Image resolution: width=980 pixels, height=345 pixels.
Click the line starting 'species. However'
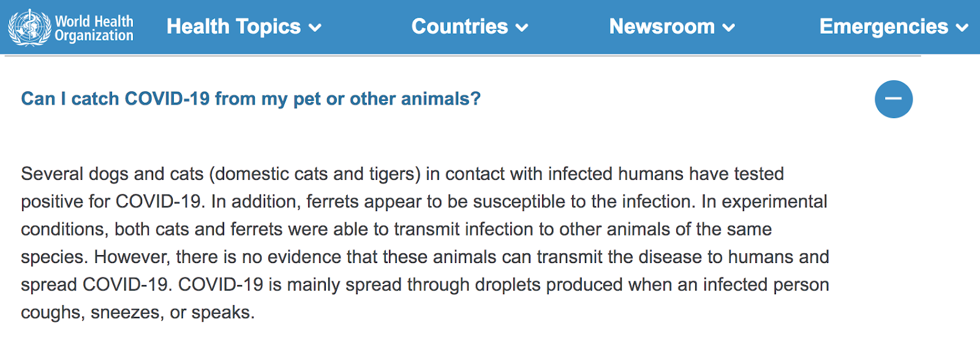[425, 257]
